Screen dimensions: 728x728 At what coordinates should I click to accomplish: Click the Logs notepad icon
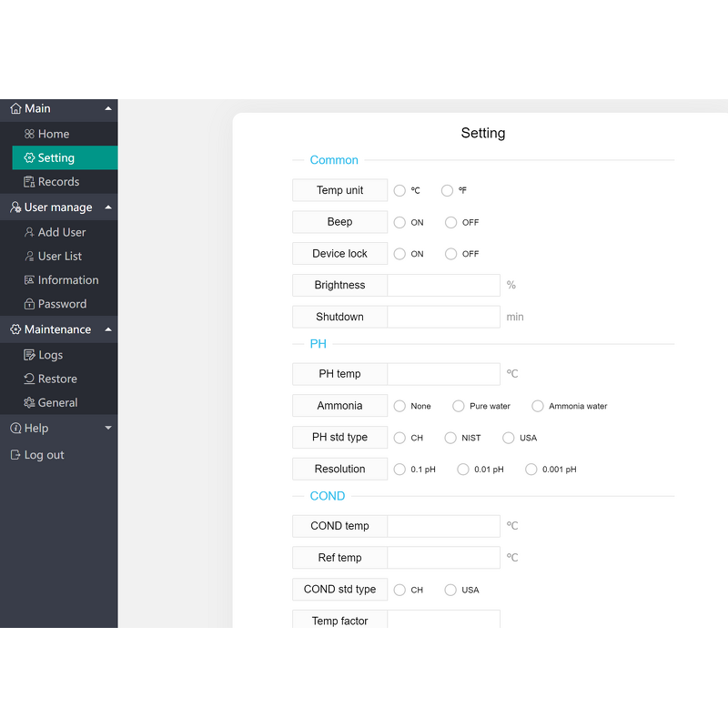click(x=29, y=355)
